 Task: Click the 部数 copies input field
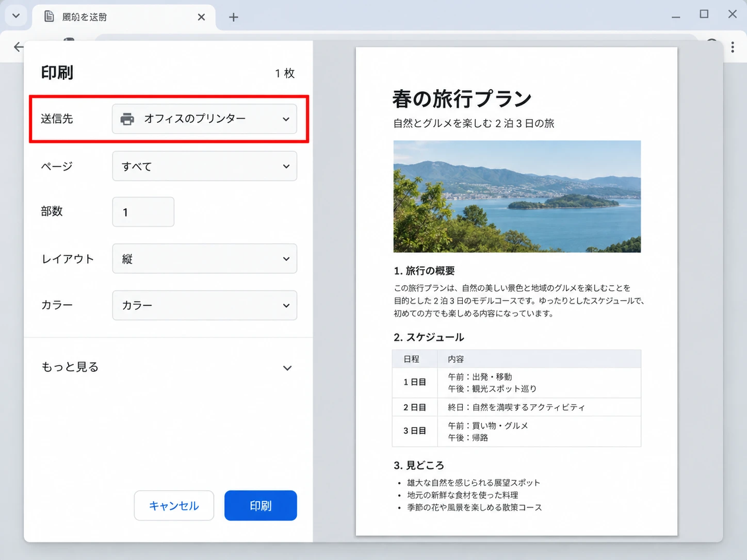(x=143, y=212)
